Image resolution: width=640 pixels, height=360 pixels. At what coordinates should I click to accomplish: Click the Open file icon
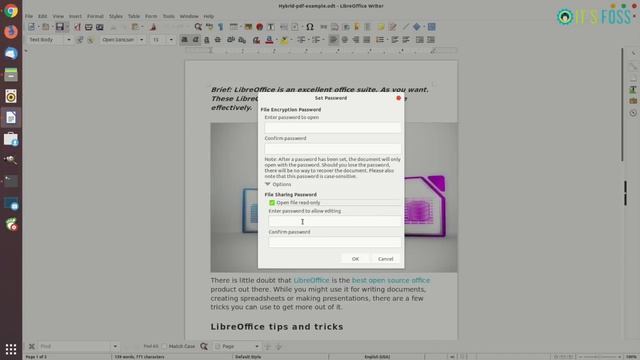click(x=46, y=27)
